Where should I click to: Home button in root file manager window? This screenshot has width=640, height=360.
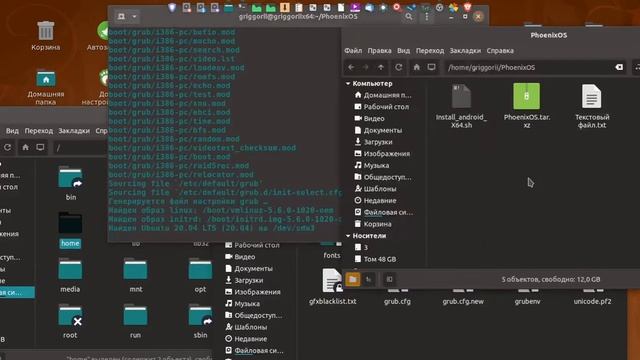[25, 147]
